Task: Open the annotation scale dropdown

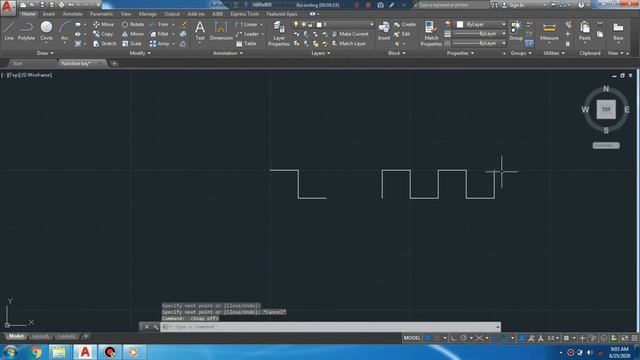Action: point(553,338)
